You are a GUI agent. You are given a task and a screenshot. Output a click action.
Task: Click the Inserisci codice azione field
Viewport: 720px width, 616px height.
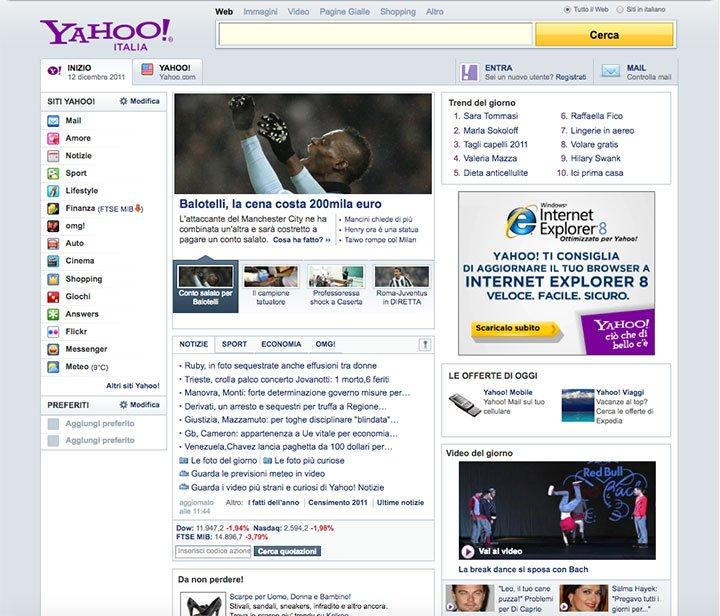coord(213,551)
